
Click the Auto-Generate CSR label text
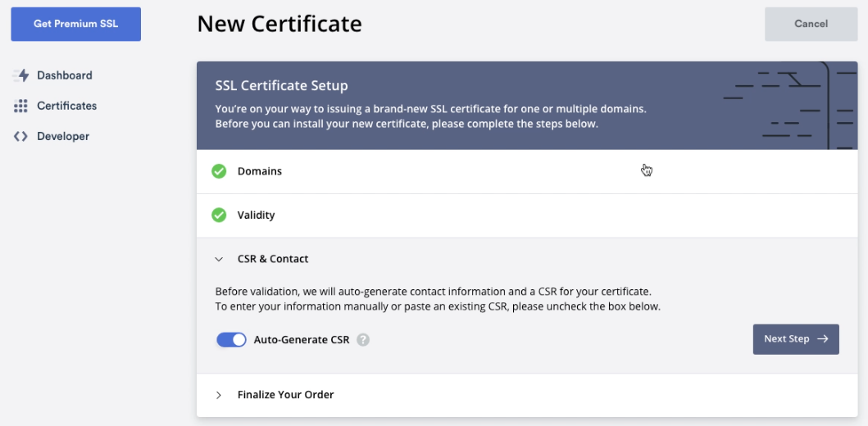[302, 340]
